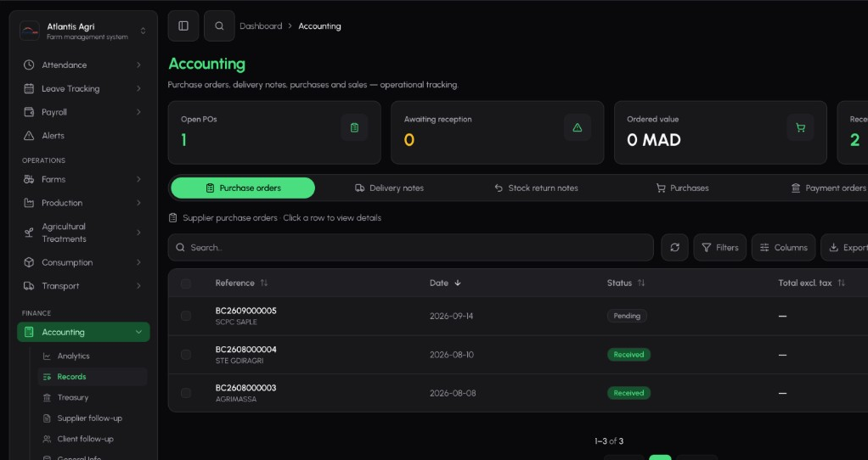
Task: Click the Production factory icon
Action: coord(29,203)
